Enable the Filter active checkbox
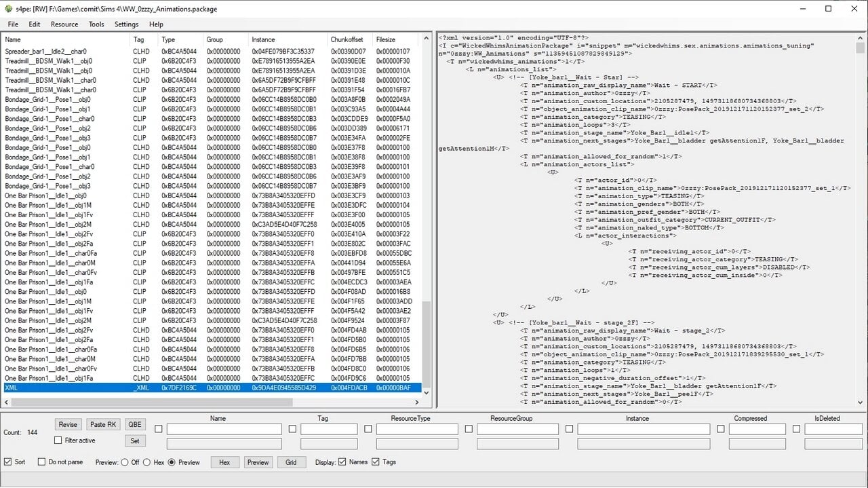This screenshot has width=868, height=488. 58,440
